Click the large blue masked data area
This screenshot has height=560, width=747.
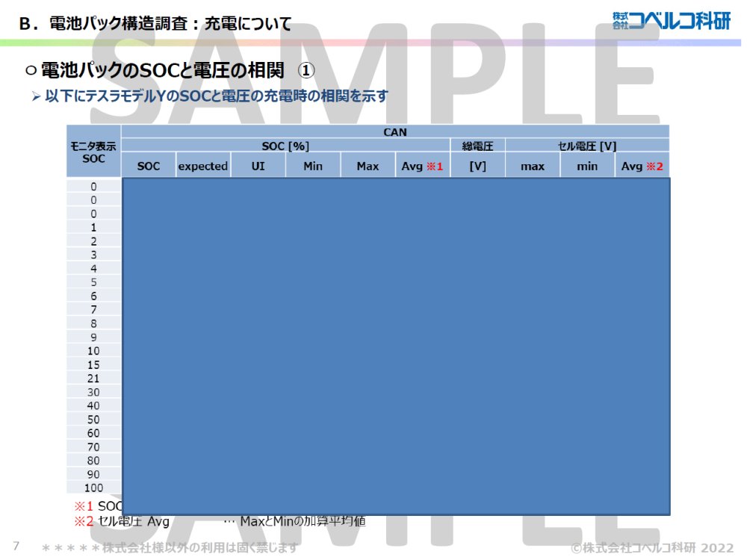click(396, 346)
